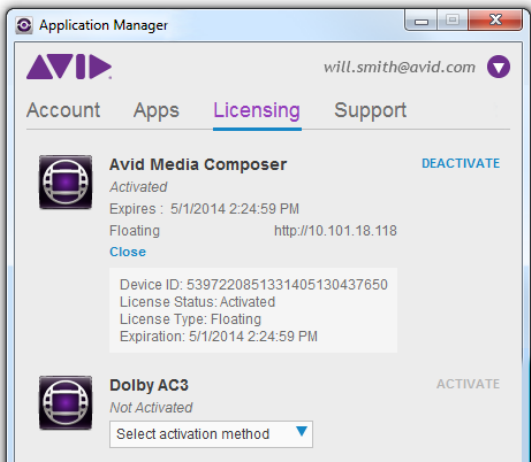
Task: Close the Application Manager window
Action: (x=495, y=20)
